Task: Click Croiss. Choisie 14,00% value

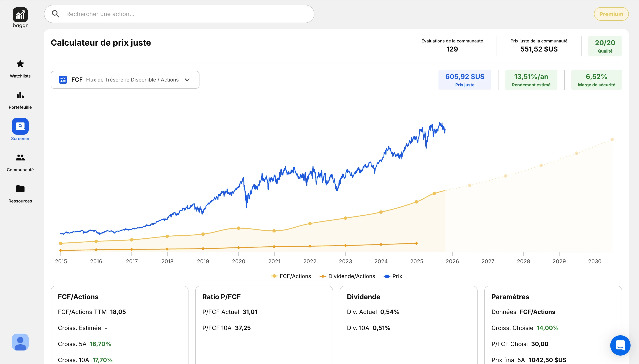Action: point(548,328)
